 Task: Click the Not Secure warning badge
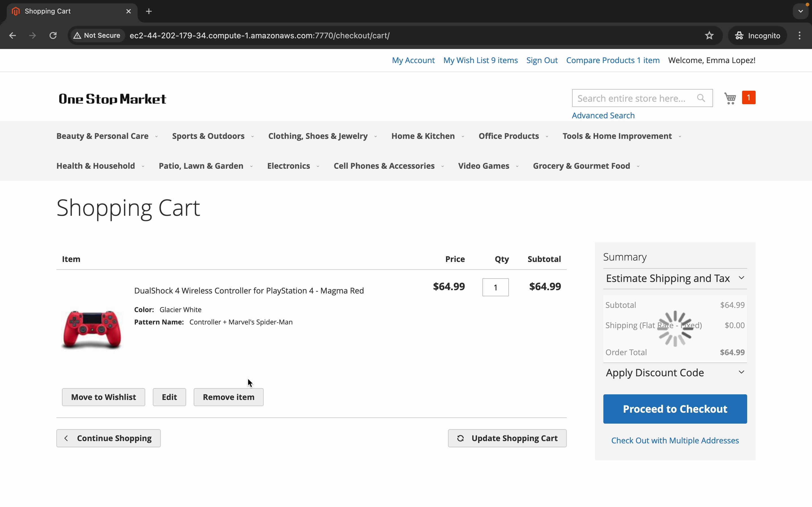point(97,35)
